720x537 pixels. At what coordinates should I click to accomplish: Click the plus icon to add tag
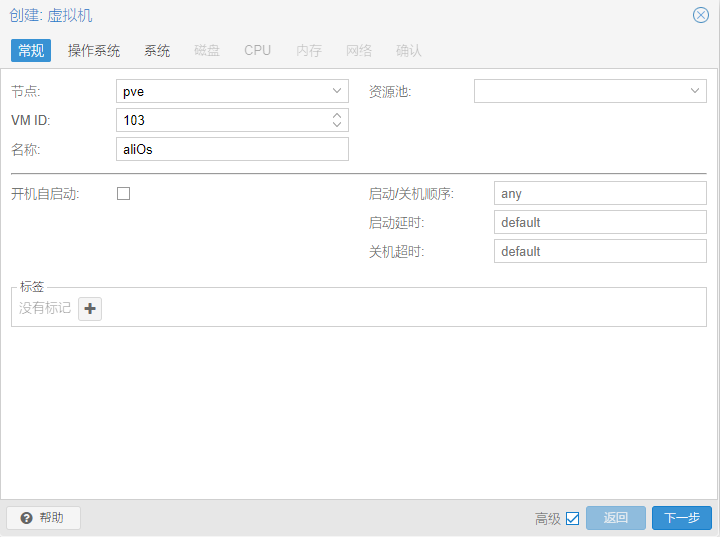tap(90, 309)
